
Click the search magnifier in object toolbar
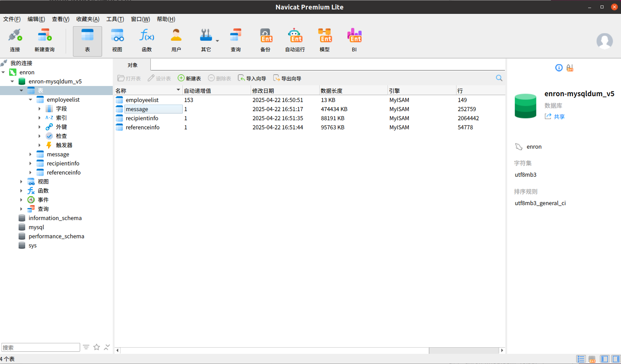click(x=499, y=78)
